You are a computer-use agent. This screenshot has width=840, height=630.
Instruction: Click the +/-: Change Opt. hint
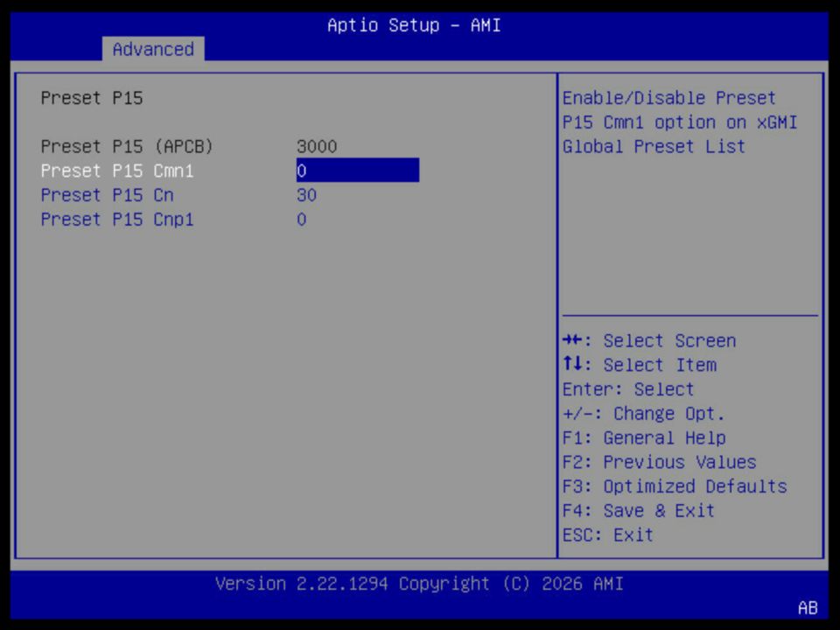[643, 414]
